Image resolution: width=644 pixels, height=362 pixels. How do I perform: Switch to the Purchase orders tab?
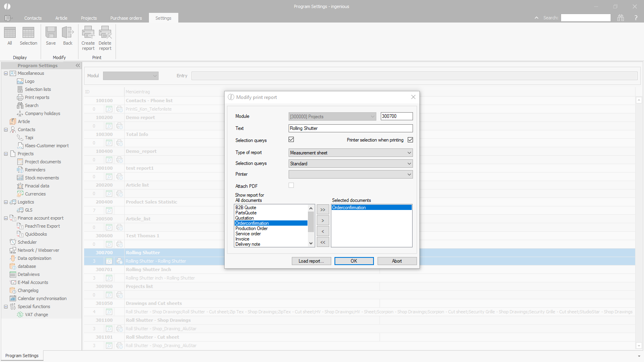[126, 18]
